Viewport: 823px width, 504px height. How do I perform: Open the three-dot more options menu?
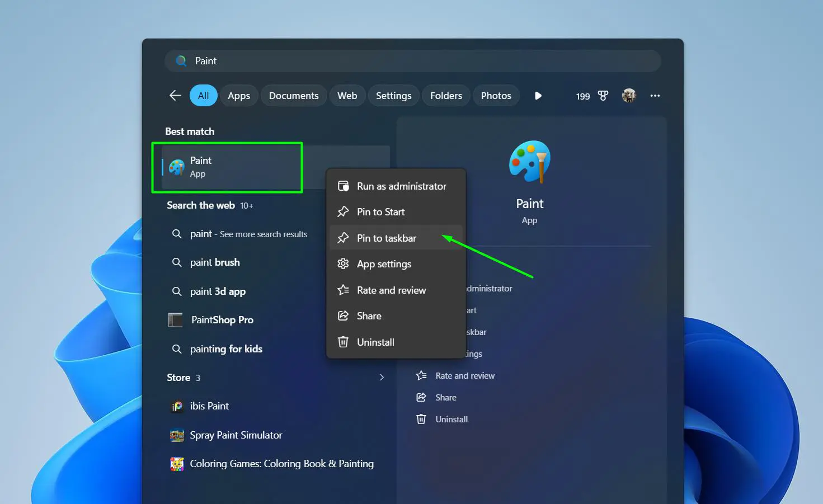655,96
